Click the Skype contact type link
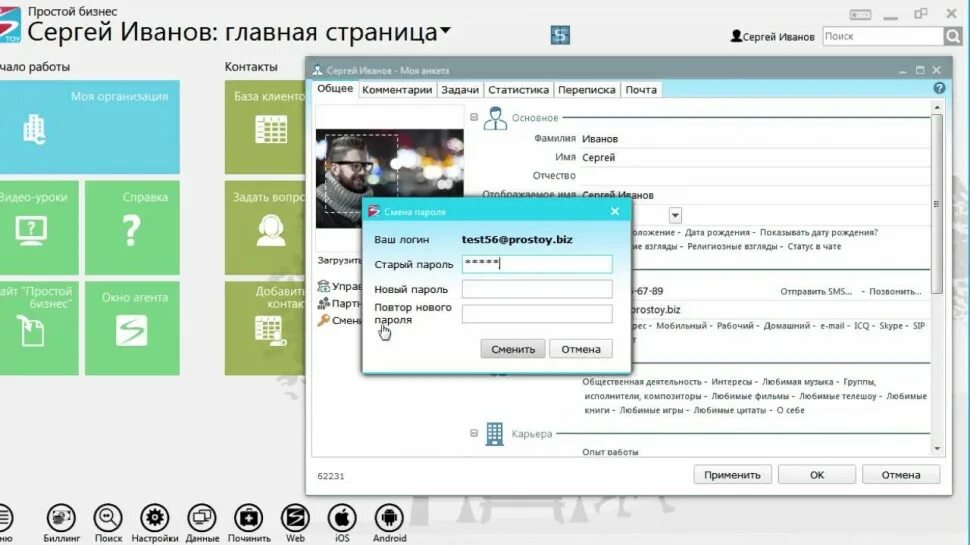Viewport: 970px width, 545px height. [x=891, y=325]
